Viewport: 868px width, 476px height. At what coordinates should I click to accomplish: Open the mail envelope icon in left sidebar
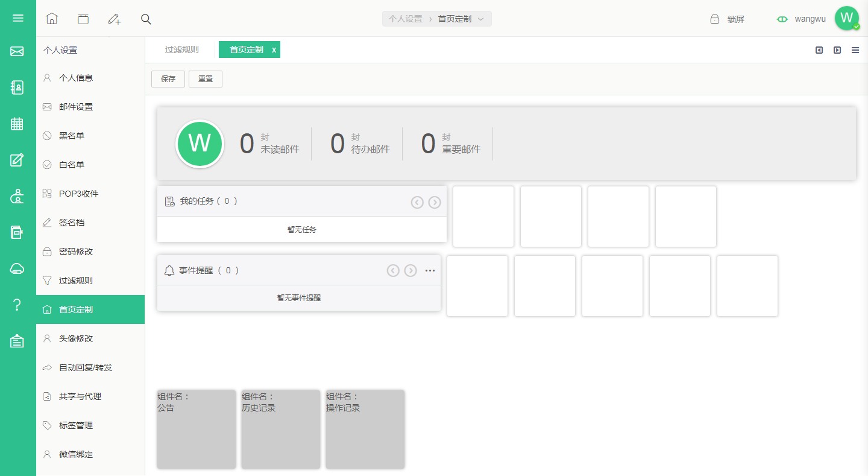point(17,51)
